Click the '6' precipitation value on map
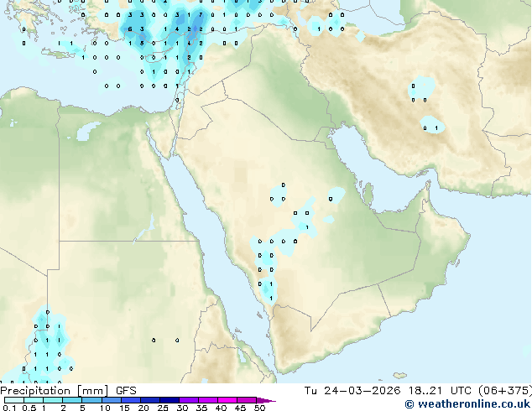 pyautogui.click(x=130, y=29)
